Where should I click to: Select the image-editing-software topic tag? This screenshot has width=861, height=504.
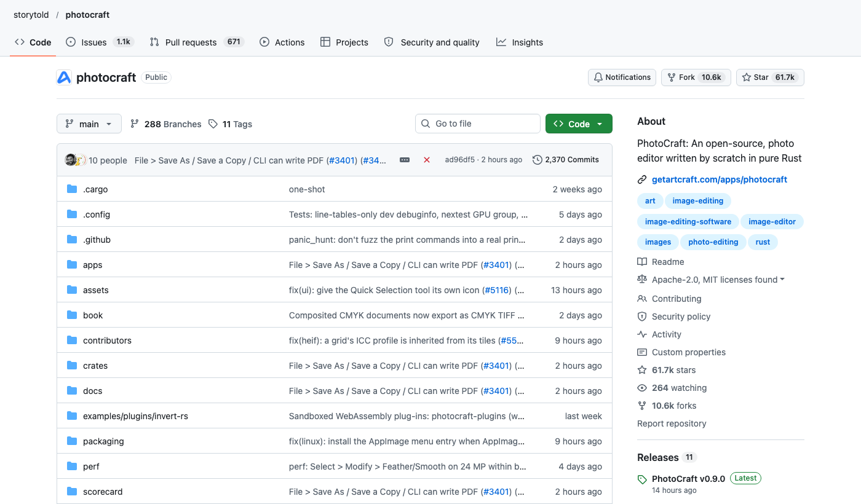[x=688, y=221]
